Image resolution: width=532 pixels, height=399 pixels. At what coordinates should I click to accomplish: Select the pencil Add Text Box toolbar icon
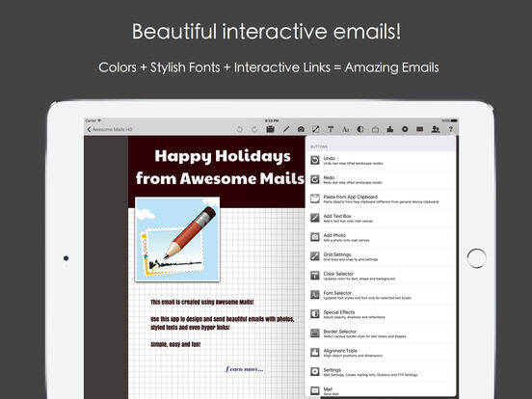pyautogui.click(x=286, y=129)
